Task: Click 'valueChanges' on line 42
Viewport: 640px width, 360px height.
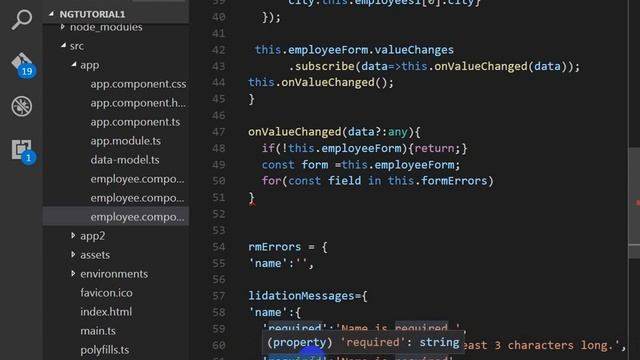Action: (x=413, y=50)
